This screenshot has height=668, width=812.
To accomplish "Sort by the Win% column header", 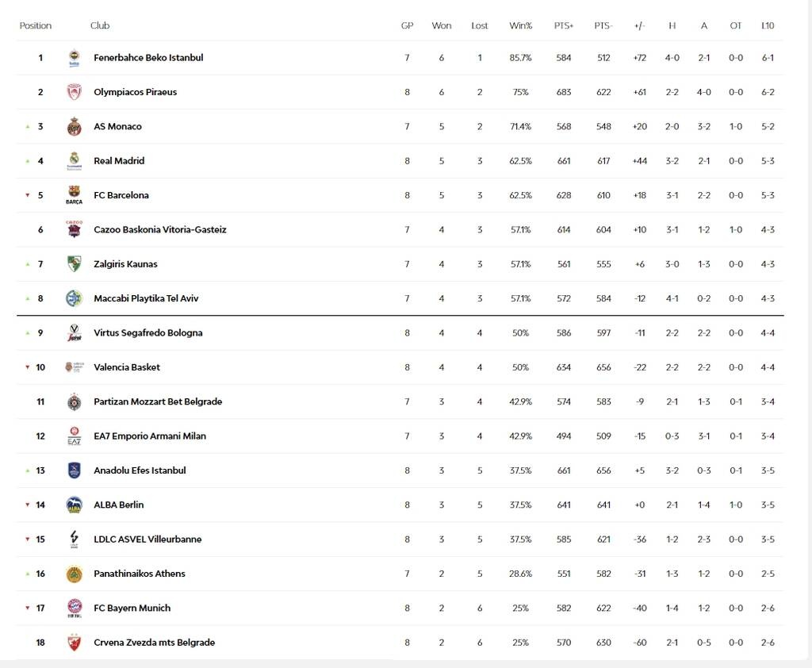I will tap(520, 25).
